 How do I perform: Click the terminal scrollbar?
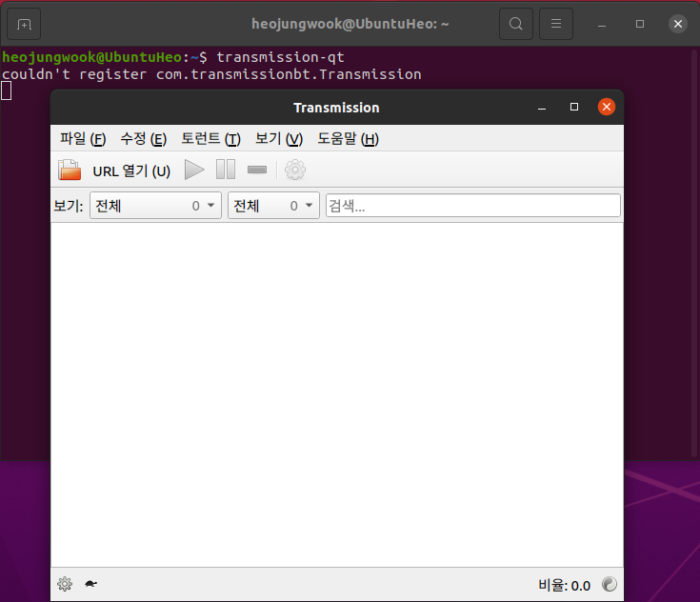(x=694, y=252)
